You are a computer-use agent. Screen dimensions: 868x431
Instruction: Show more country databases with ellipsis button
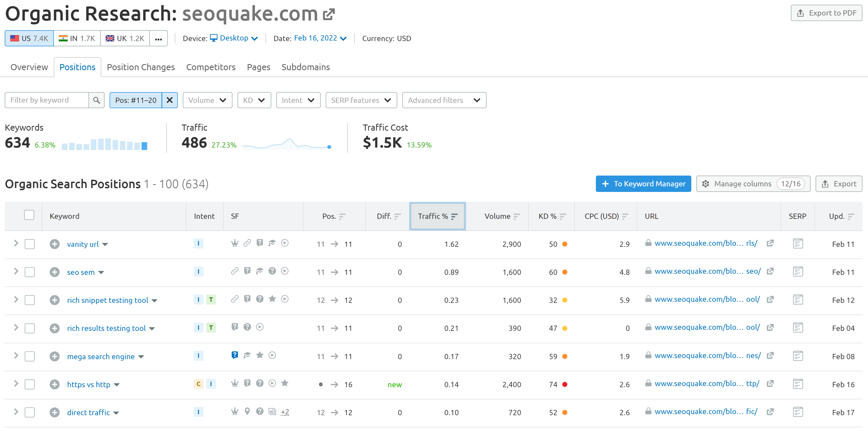pos(158,39)
